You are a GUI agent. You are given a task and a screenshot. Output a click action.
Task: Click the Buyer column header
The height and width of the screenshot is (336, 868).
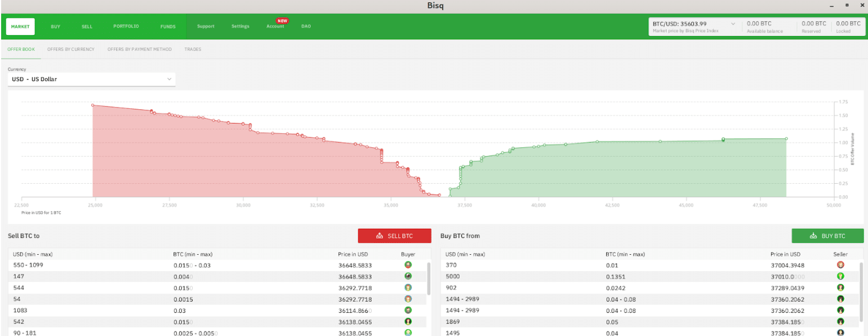(408, 254)
